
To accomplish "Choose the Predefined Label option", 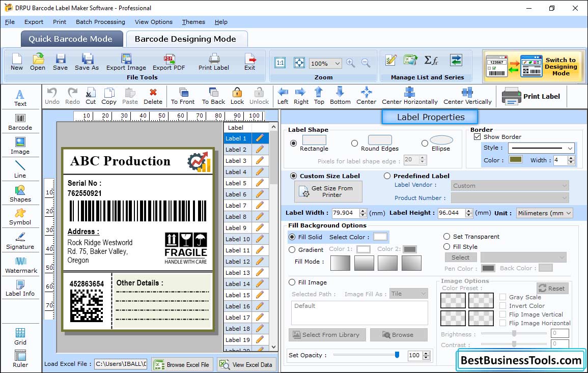I will (387, 176).
